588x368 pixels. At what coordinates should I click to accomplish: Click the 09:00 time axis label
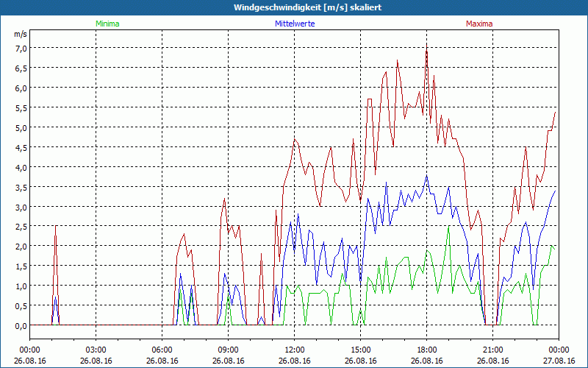coord(228,350)
